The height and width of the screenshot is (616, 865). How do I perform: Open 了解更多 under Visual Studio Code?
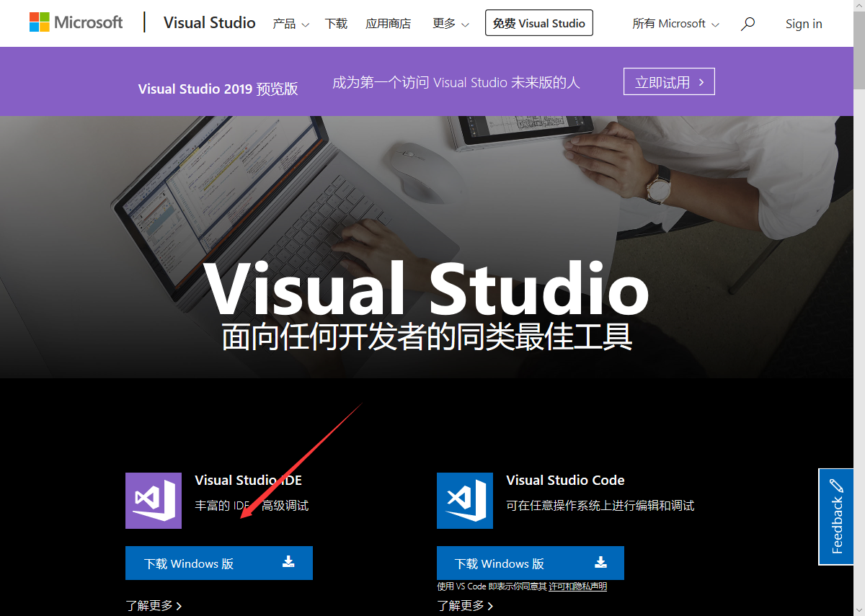click(x=465, y=606)
